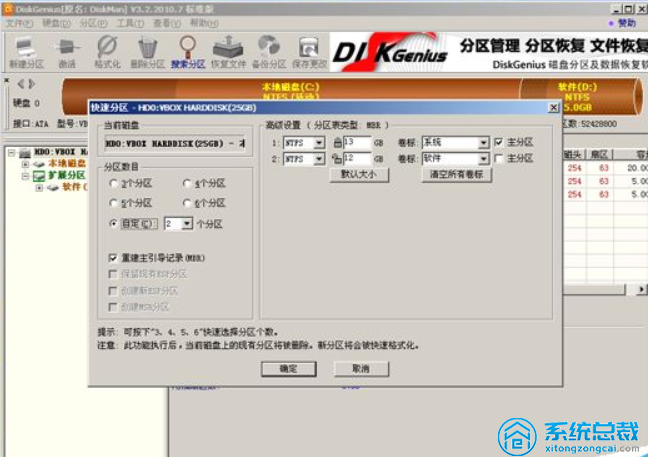Click the 本地磁盘 drive icon in tree

39,164
